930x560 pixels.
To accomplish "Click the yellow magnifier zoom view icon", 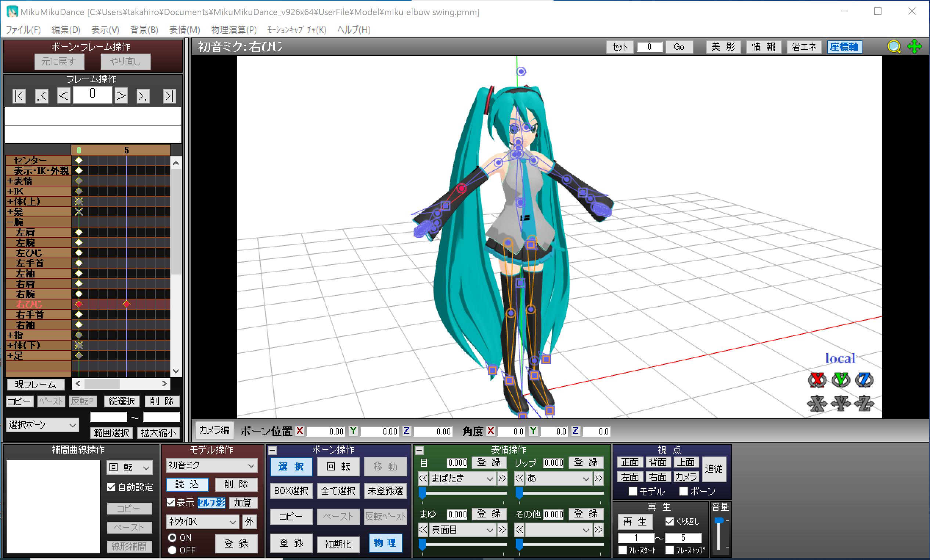I will click(x=894, y=47).
